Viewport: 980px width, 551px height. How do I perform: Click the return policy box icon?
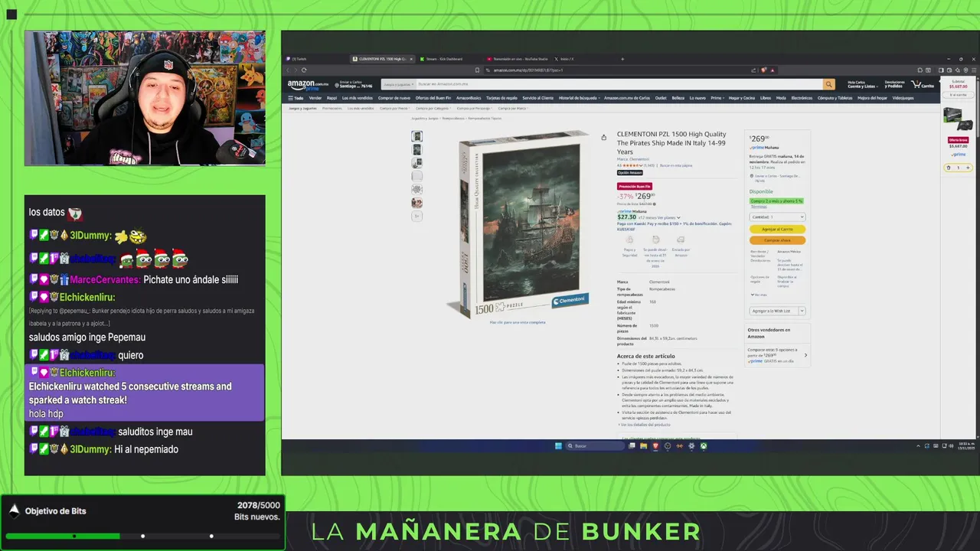pyautogui.click(x=656, y=240)
